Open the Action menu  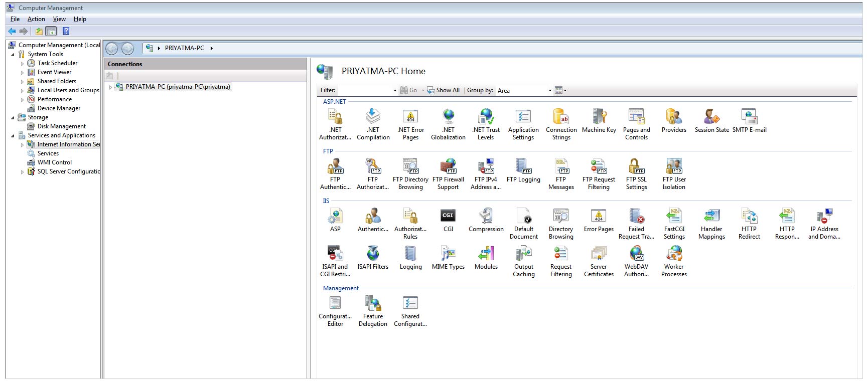(36, 19)
